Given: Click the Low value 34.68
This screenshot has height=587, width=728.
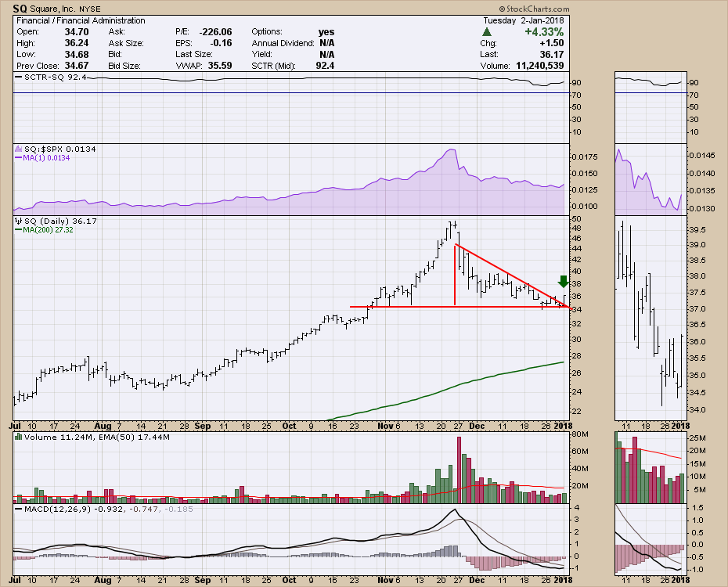Looking at the screenshot, I should (x=77, y=54).
